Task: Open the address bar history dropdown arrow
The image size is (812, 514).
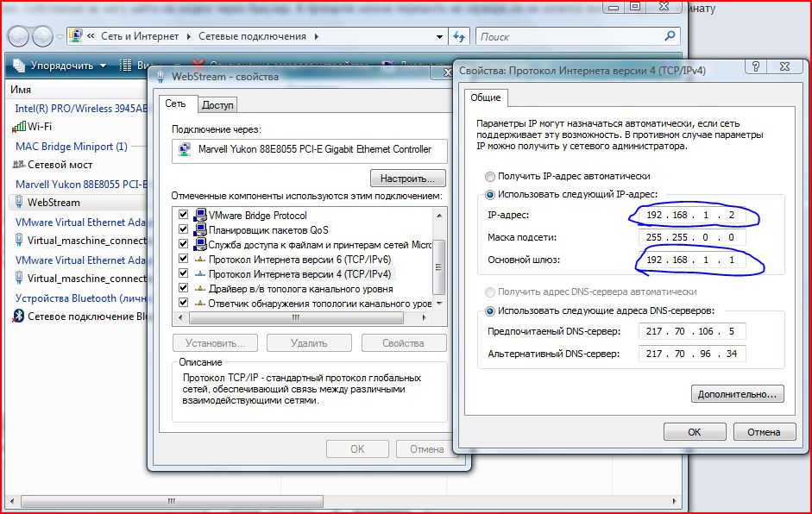Action: coord(439,37)
